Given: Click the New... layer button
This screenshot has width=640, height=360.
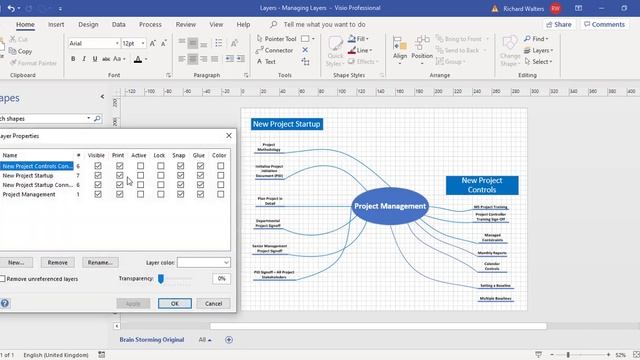Looking at the screenshot, I should [16, 262].
